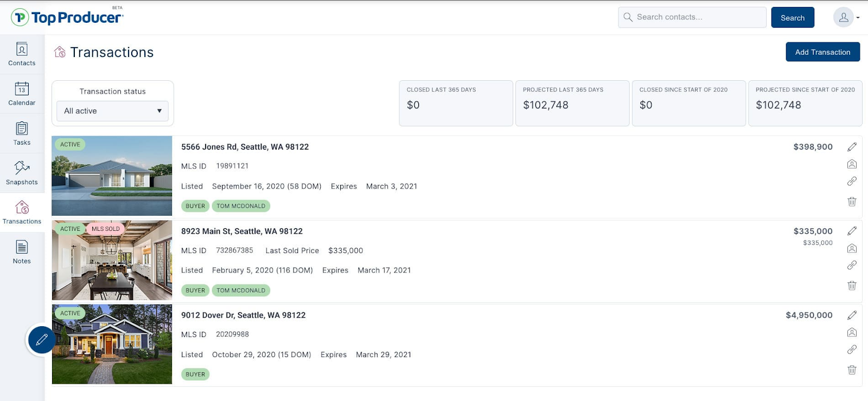Click the Tom McDonald tag on Jones Rd

(241, 206)
